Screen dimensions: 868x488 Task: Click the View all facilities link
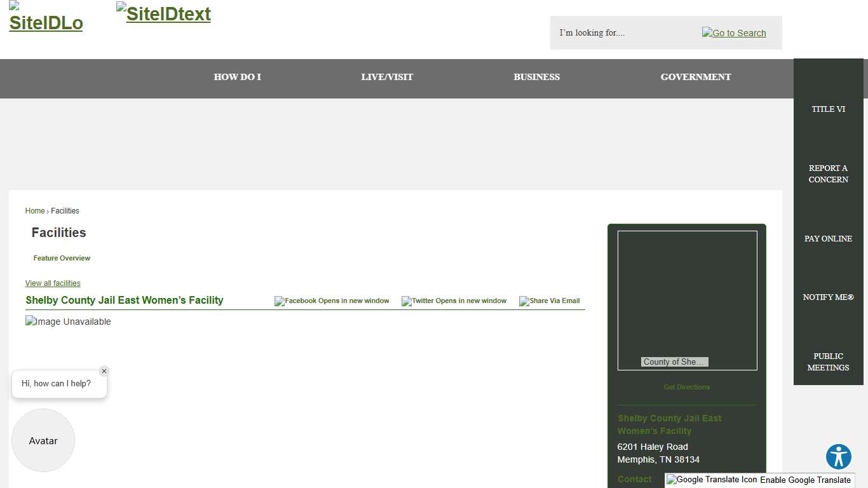(53, 283)
